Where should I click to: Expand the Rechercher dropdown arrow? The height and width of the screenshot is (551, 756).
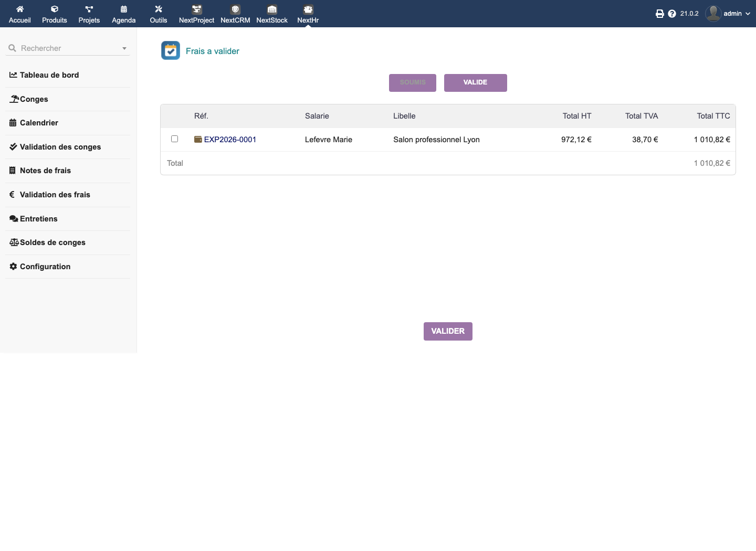tap(124, 48)
